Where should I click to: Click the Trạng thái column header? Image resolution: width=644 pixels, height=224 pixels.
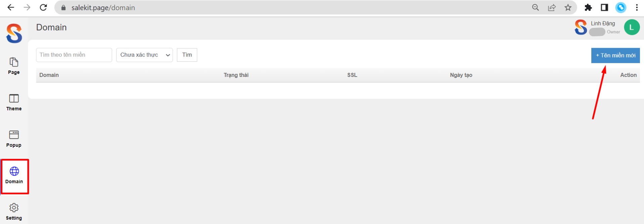[x=236, y=75]
